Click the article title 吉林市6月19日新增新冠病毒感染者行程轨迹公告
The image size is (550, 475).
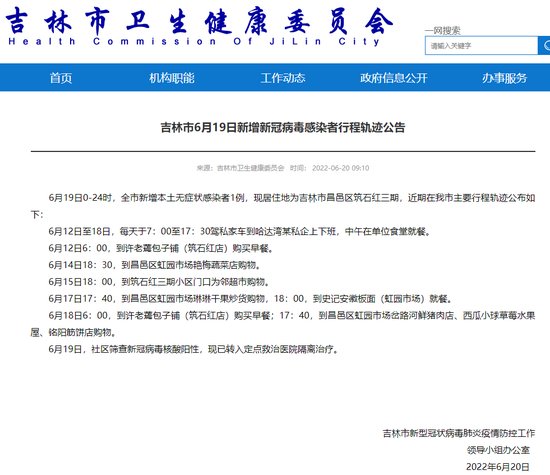[283, 127]
